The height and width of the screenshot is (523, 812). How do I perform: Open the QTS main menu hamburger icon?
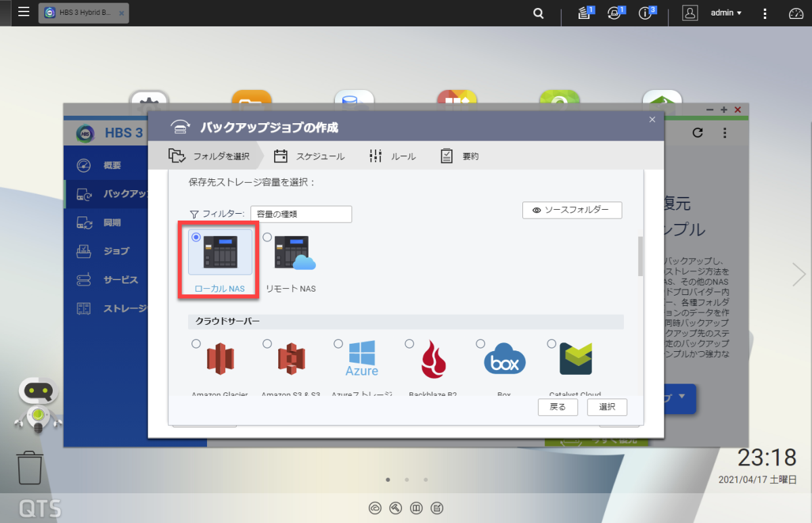(x=24, y=12)
